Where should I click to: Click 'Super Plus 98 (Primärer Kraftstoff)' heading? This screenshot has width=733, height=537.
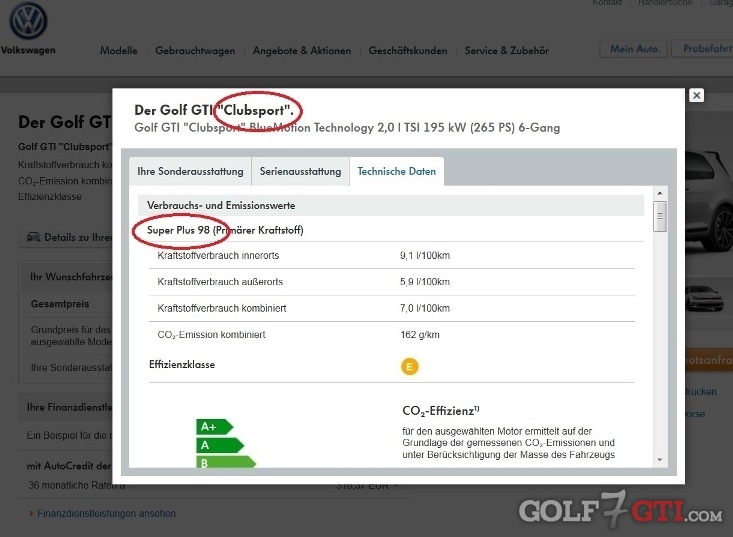coord(225,230)
